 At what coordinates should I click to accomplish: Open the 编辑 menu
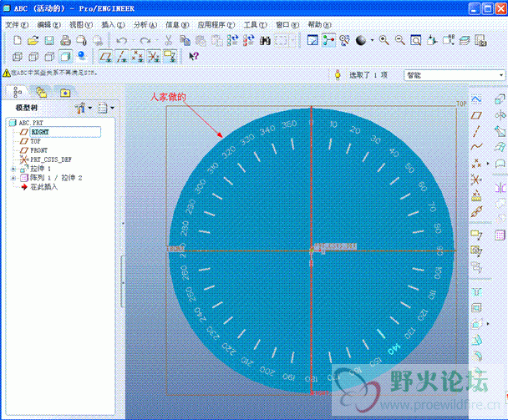(x=48, y=25)
